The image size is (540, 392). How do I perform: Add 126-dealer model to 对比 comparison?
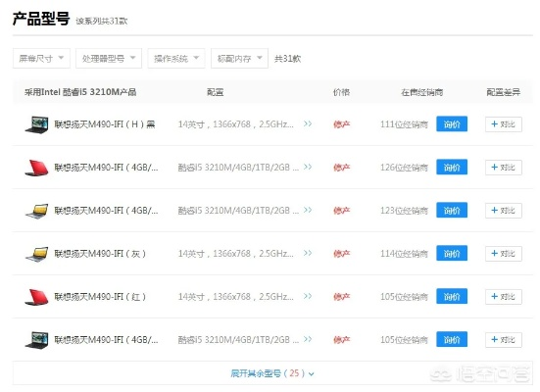pos(504,167)
